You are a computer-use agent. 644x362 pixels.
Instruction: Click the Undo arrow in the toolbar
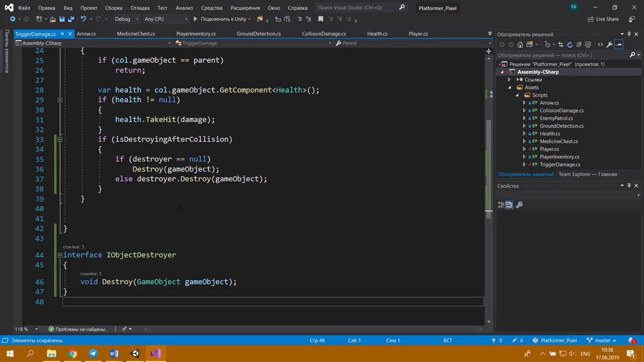coord(84,19)
